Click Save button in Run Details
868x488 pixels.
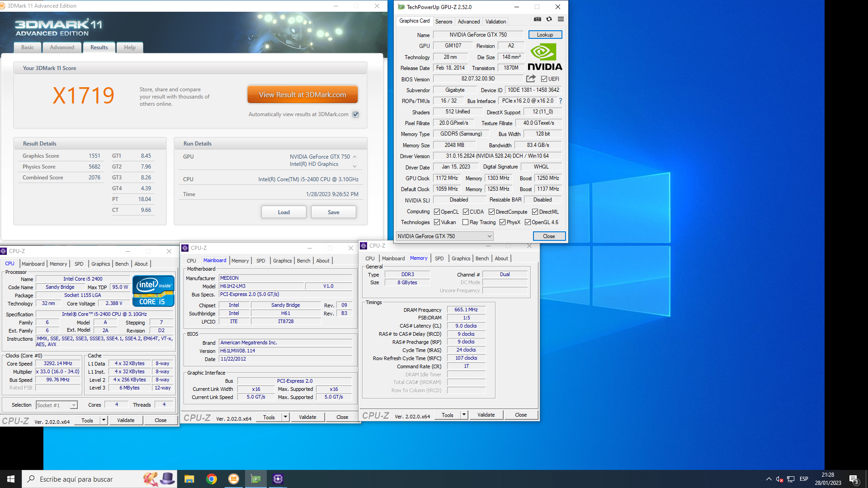pyautogui.click(x=334, y=212)
